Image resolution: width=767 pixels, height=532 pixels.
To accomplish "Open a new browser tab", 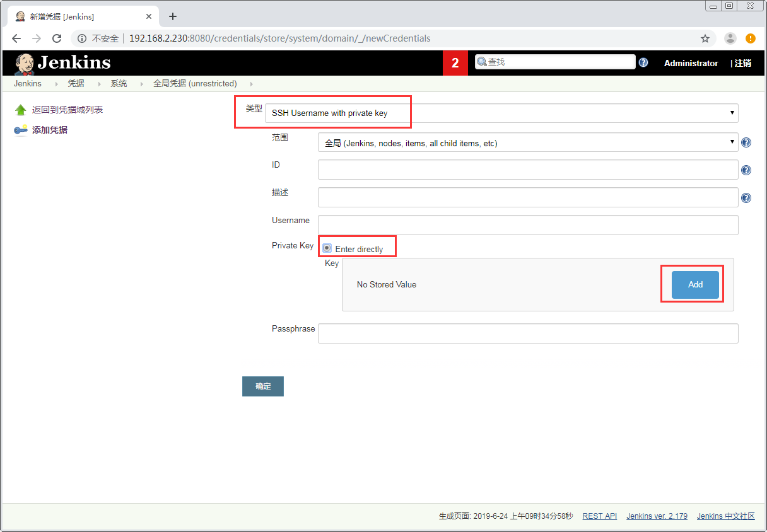I will [173, 16].
